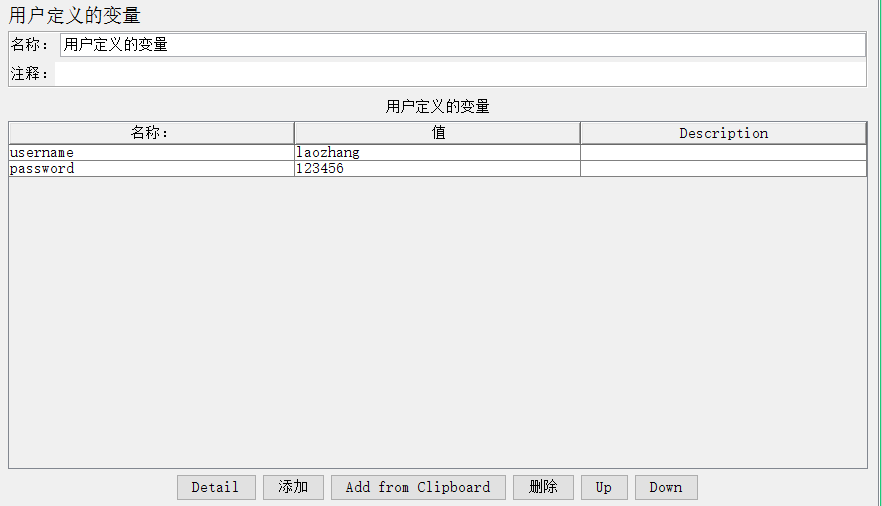Screen dimensions: 882x506
Task: Select the laozhang value cell
Action: click(437, 152)
